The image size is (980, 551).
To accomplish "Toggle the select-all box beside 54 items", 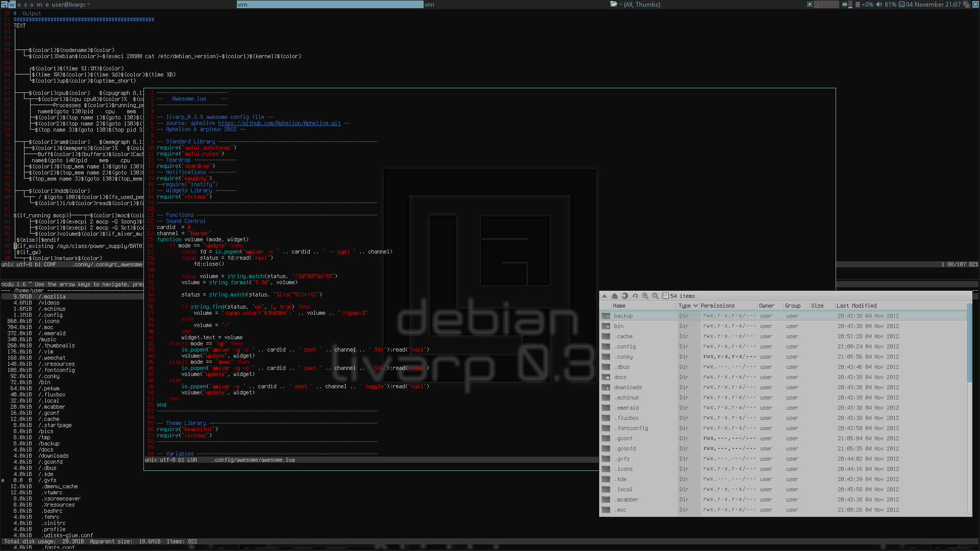I will pyautogui.click(x=666, y=296).
